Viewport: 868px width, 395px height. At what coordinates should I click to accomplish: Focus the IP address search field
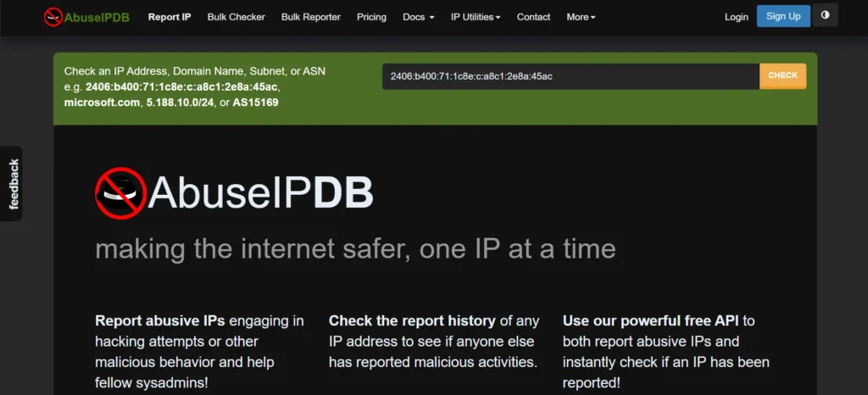(570, 76)
